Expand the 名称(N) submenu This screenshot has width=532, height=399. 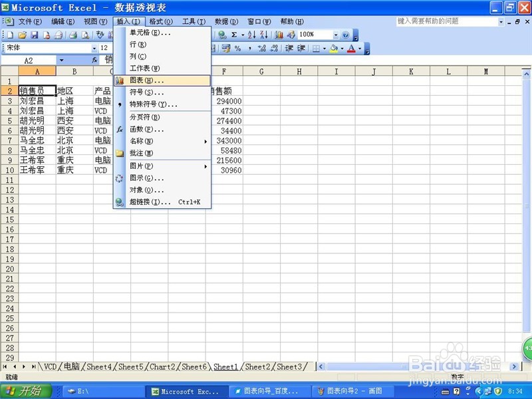pos(162,141)
